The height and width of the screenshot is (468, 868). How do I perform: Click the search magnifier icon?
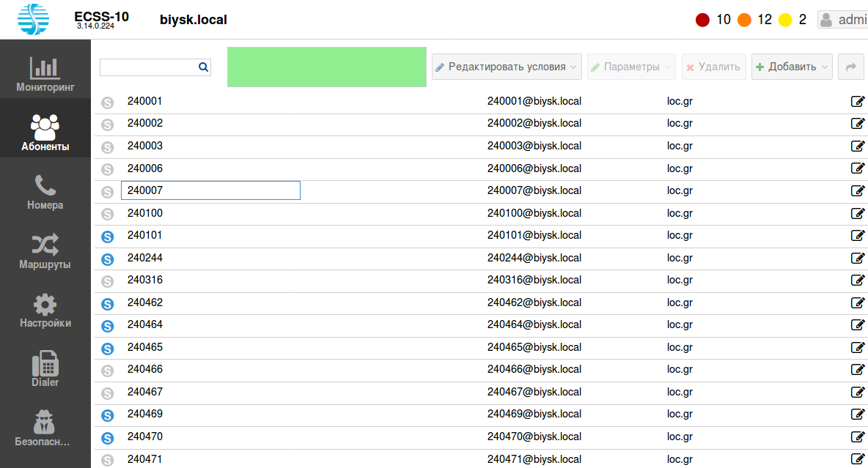(x=203, y=67)
